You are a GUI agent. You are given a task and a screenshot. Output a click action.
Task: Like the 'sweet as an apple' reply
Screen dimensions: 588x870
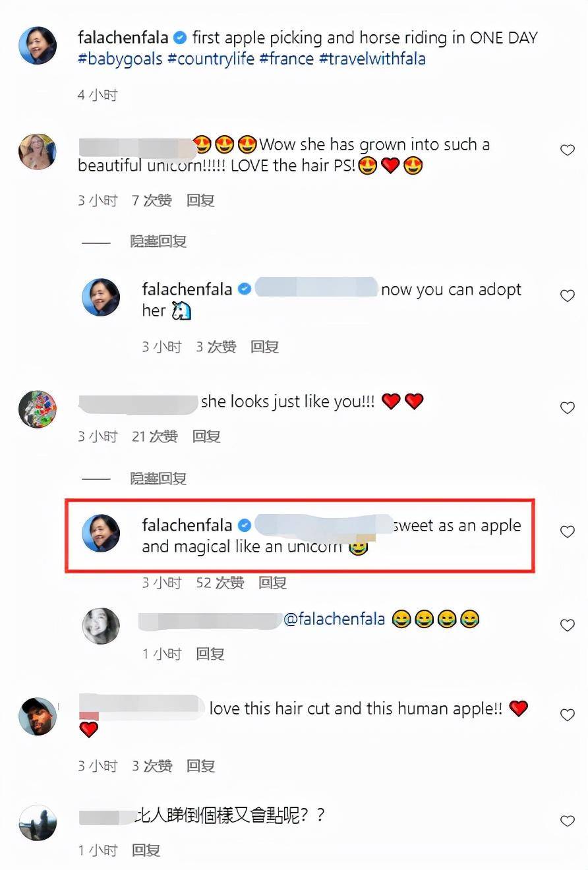pyautogui.click(x=567, y=531)
